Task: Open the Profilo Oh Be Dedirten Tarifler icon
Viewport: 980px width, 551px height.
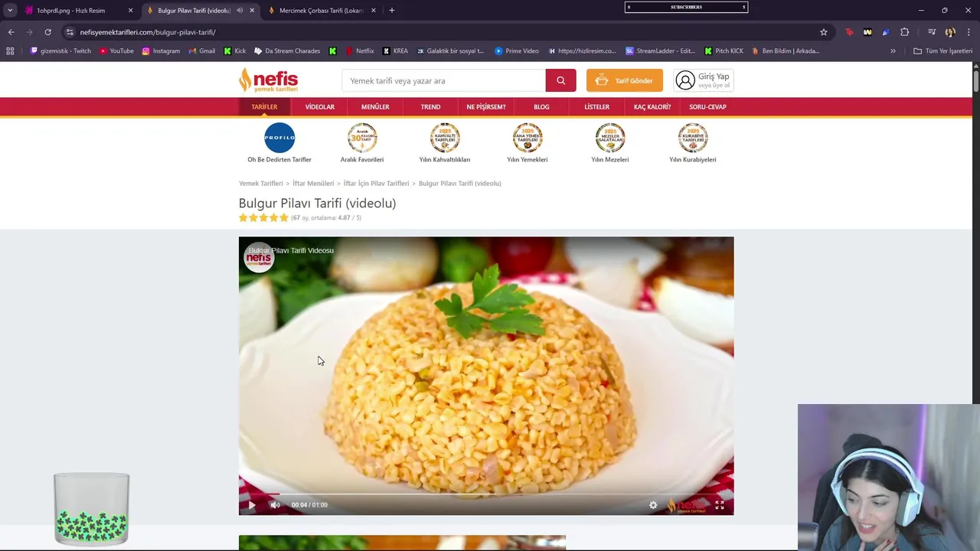Action: [279, 138]
